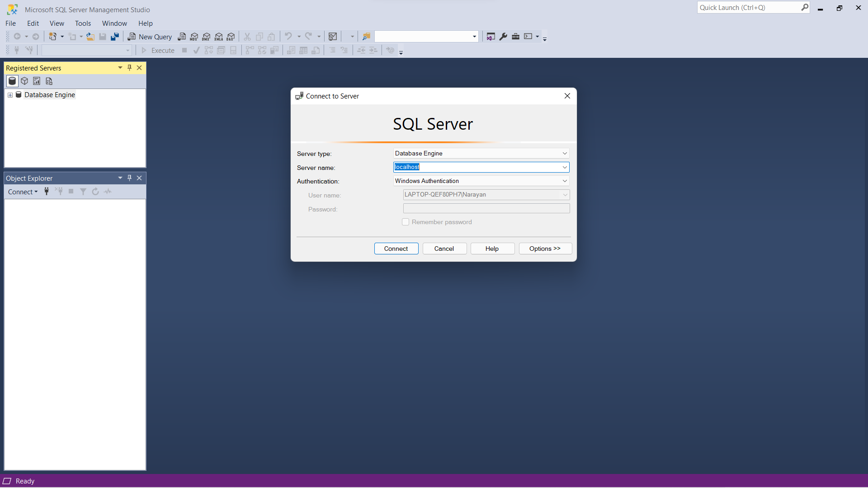The height and width of the screenshot is (488, 868).
Task: Click the MDX query toolbar icon
Action: (x=194, y=37)
